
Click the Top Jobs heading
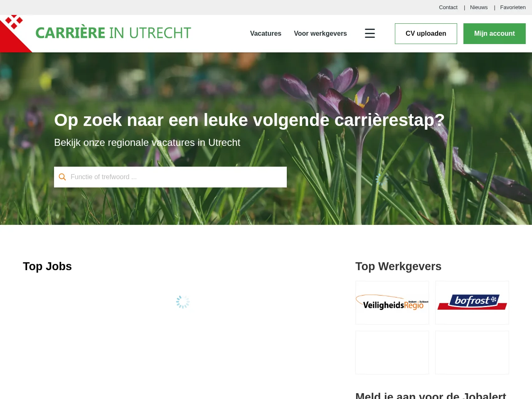[x=47, y=266]
